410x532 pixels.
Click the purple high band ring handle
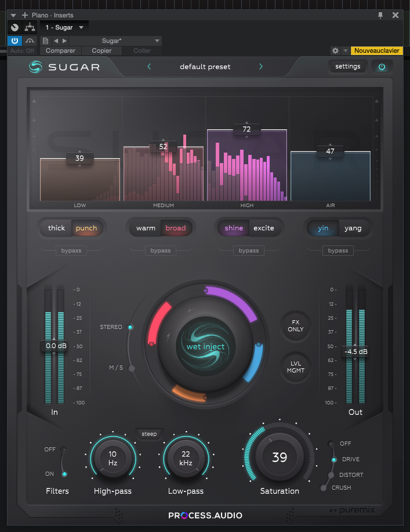pos(206,291)
